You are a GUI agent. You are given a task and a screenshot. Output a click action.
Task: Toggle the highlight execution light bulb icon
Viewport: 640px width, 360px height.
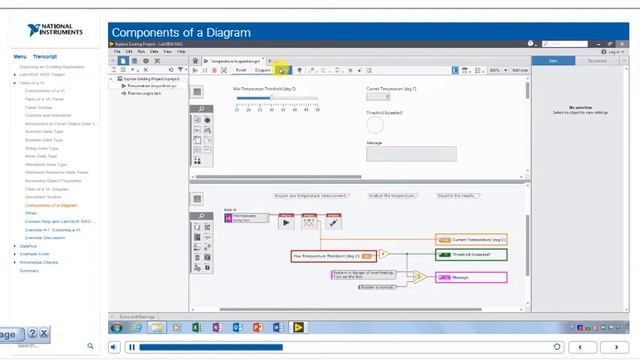(x=300, y=70)
